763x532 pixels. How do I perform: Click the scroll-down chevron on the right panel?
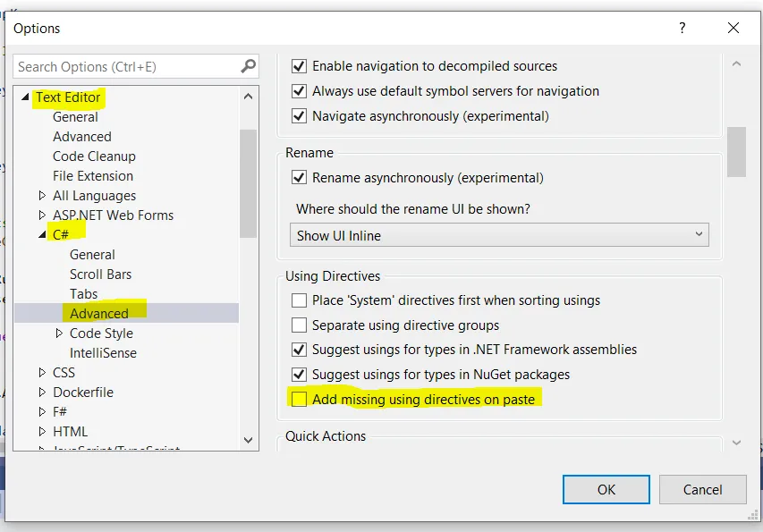(739, 442)
